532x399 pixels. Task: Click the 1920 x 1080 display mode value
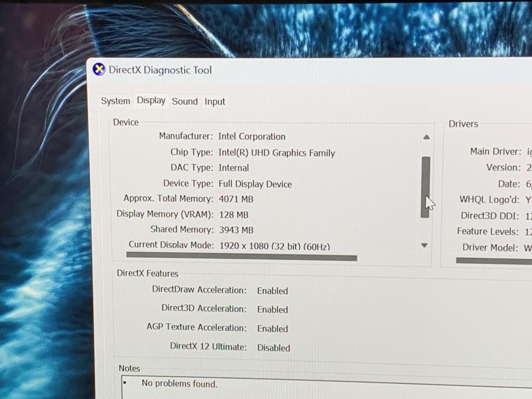coord(275,246)
